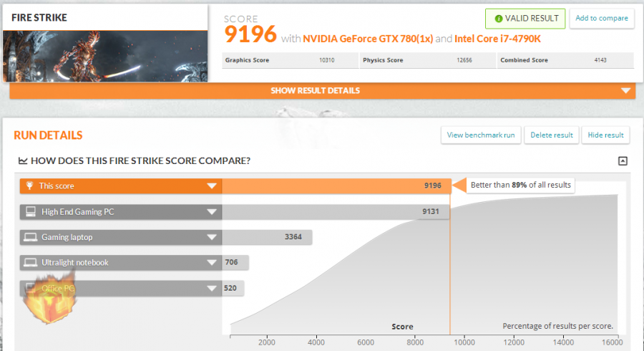Click the chart icon beside the comparison heading
644x351 pixels.
click(x=23, y=160)
